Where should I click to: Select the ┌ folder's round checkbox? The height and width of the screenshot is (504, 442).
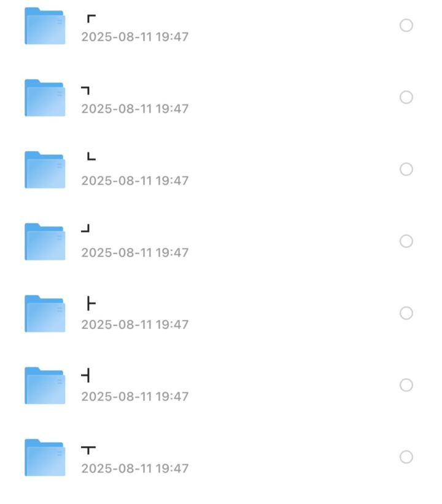pos(406,25)
